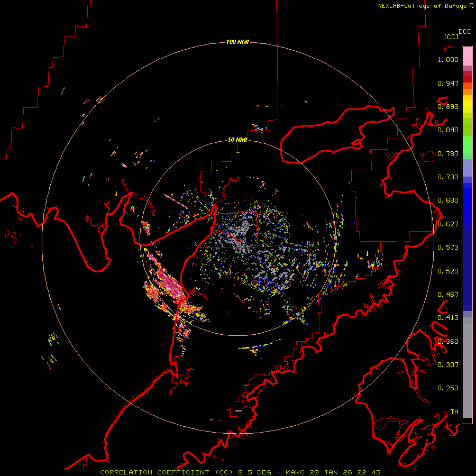
Task: Click the 0.947 value on the color scale
Action: (448, 83)
